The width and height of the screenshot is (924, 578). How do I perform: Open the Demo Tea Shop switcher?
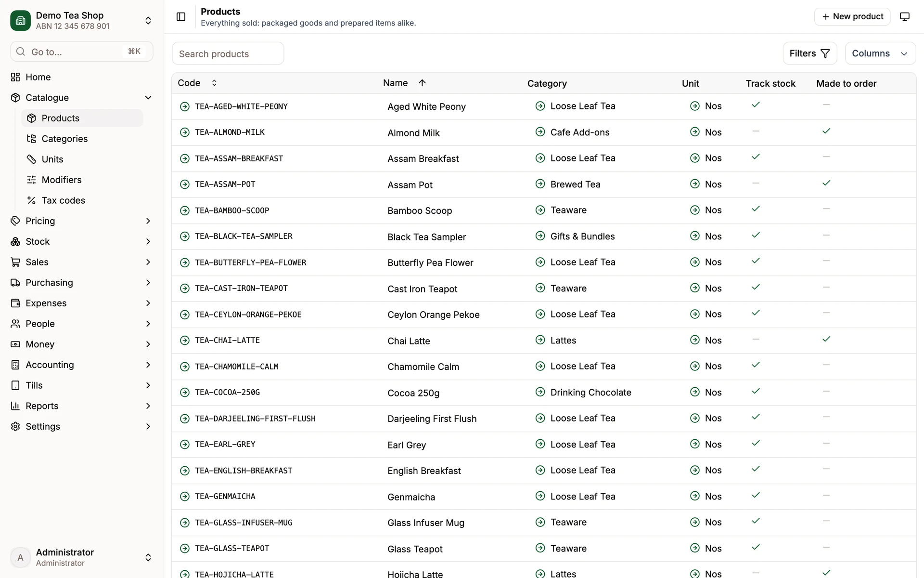[x=81, y=20]
